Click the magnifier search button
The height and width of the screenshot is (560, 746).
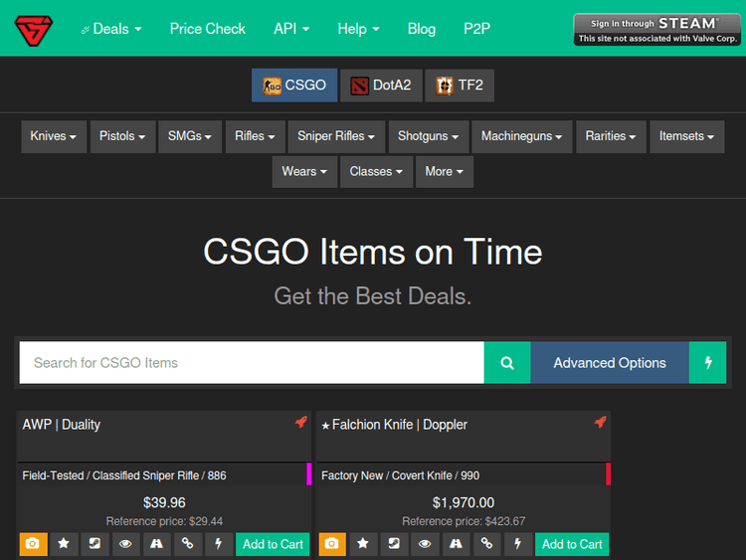pos(507,363)
